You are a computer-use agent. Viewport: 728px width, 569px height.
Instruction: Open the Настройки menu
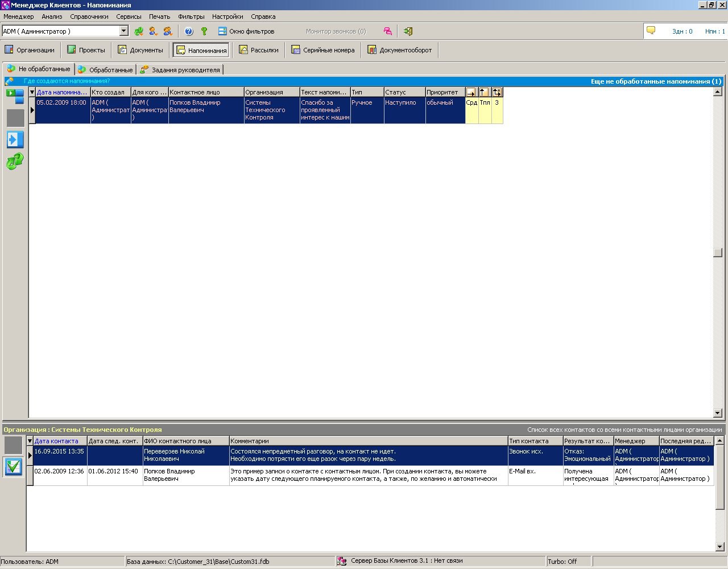(227, 17)
